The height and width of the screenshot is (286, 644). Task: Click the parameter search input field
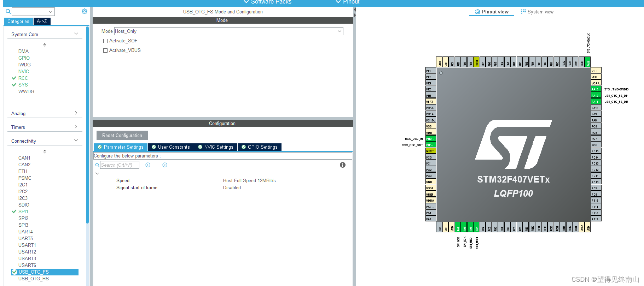click(120, 165)
